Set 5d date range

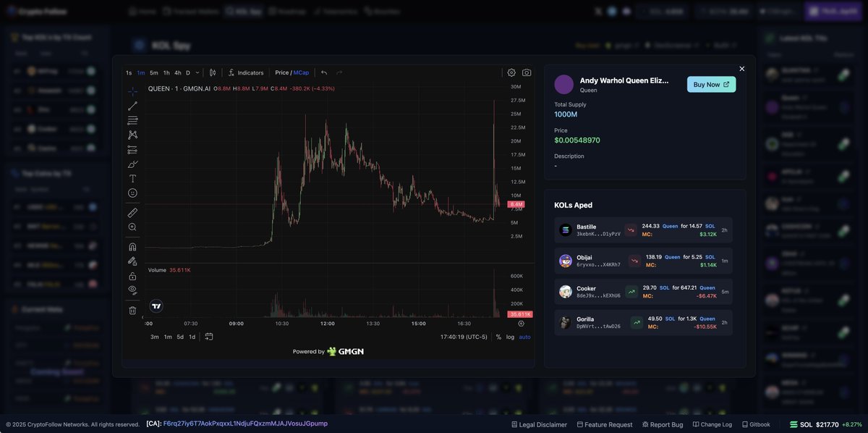pos(180,337)
